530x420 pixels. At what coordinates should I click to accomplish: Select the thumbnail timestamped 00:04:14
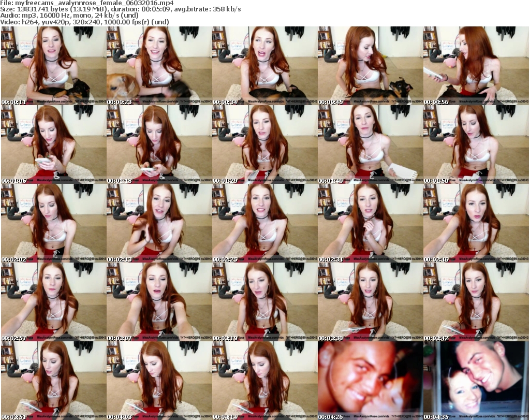coord(264,381)
